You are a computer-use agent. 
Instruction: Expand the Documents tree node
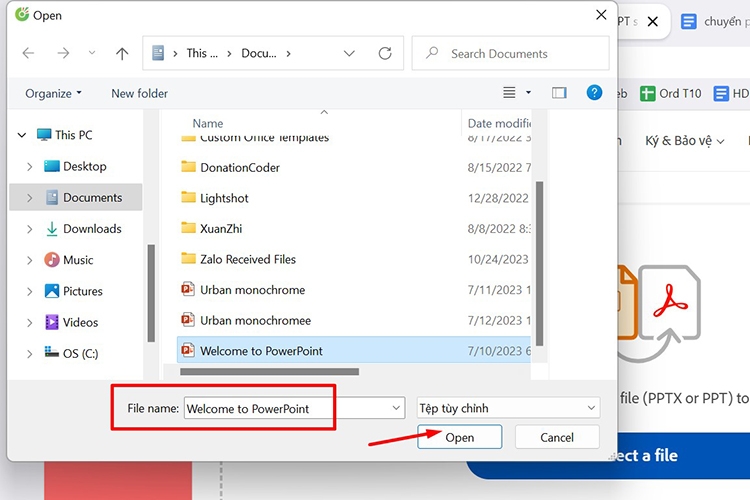[x=30, y=198]
